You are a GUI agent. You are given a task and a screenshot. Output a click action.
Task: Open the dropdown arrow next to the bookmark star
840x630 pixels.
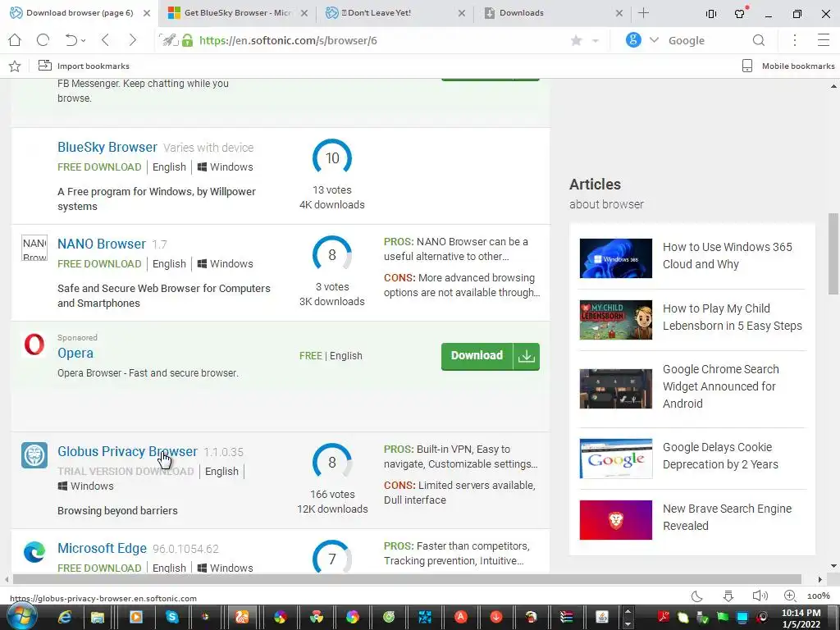tap(596, 41)
